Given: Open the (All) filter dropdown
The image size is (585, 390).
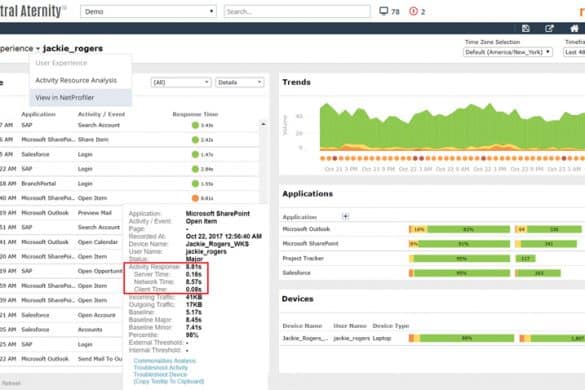Looking at the screenshot, I should 181,82.
